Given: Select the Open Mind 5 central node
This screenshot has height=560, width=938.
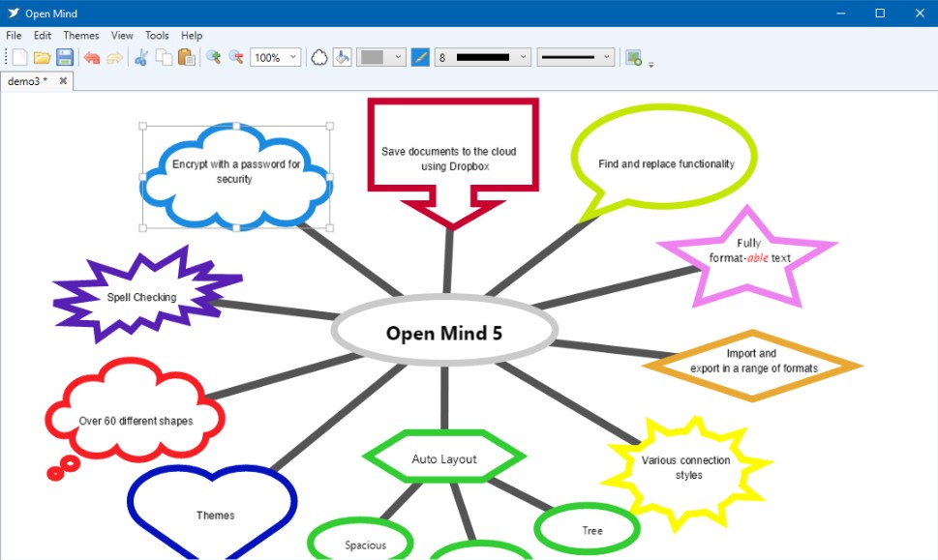Looking at the screenshot, I should tap(445, 332).
